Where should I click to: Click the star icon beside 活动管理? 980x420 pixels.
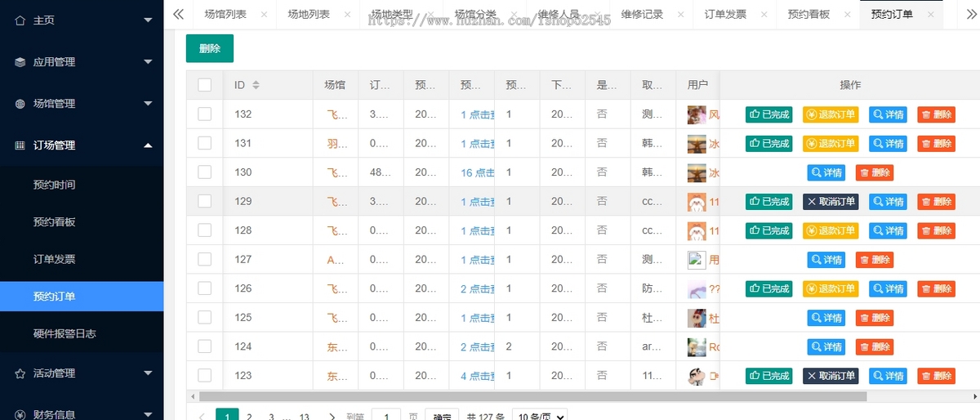click(20, 373)
